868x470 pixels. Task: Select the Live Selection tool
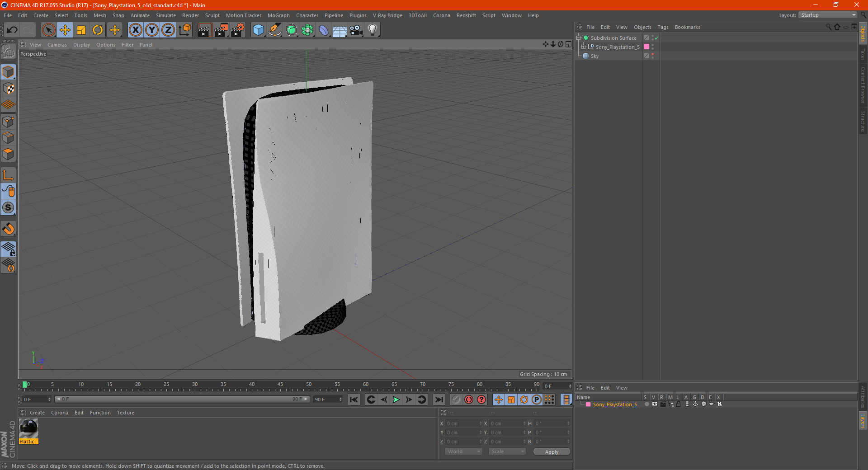[x=48, y=30]
